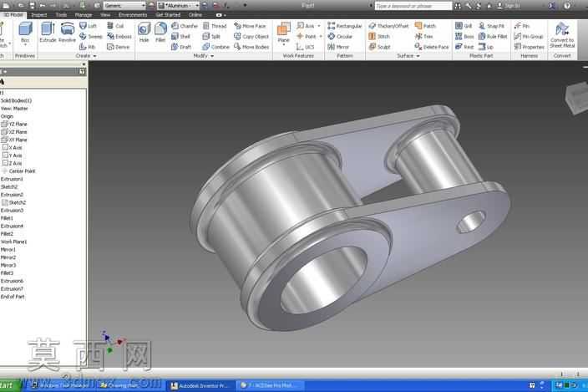Select the Grill plastic part tool

464,26
